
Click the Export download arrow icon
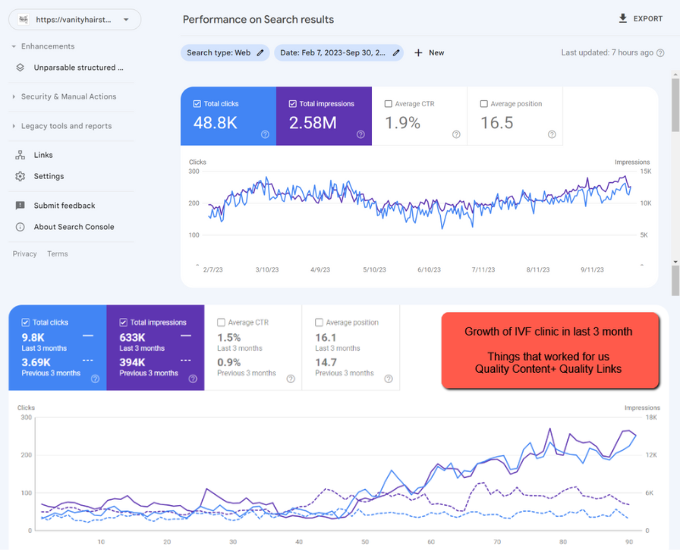(x=623, y=19)
